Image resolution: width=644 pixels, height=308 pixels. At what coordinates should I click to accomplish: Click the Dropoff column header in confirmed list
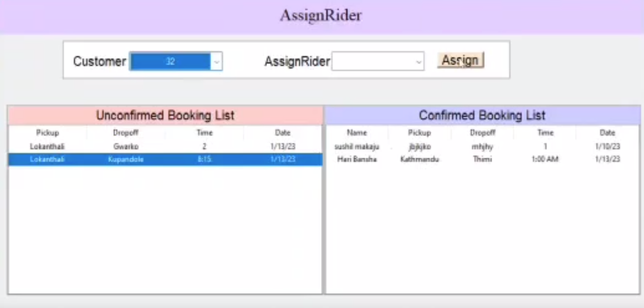[482, 133]
